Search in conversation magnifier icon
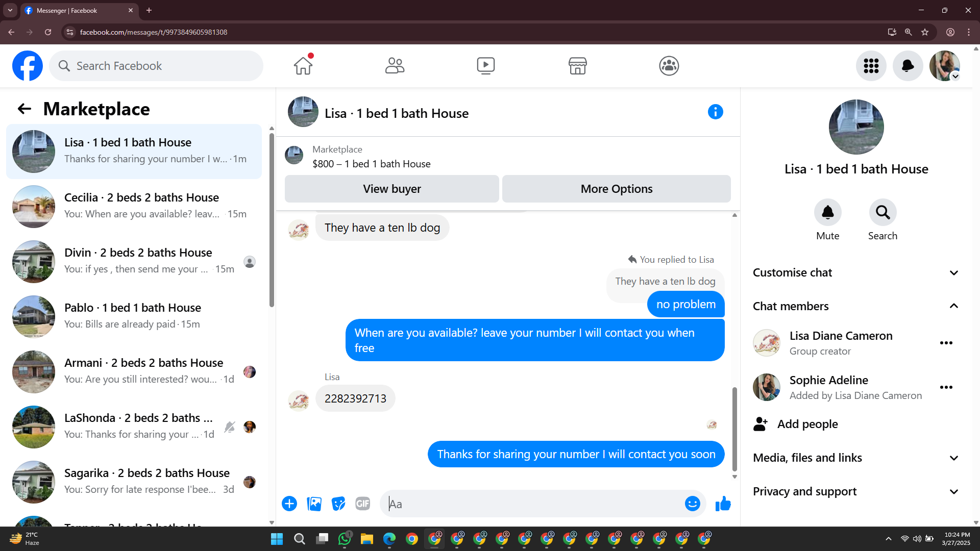 (x=883, y=212)
